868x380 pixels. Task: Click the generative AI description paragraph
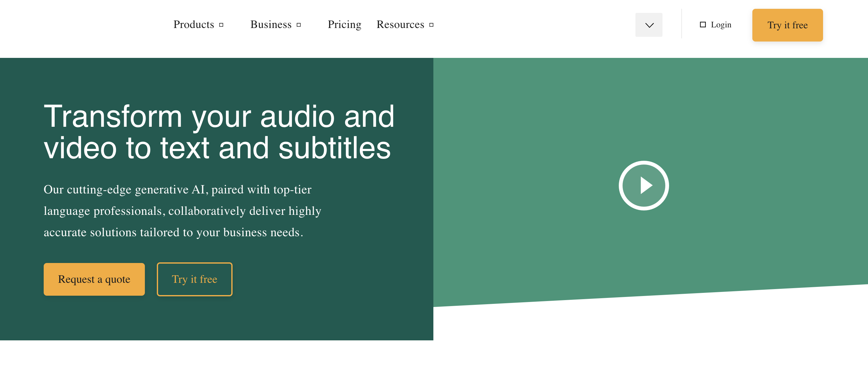182,211
